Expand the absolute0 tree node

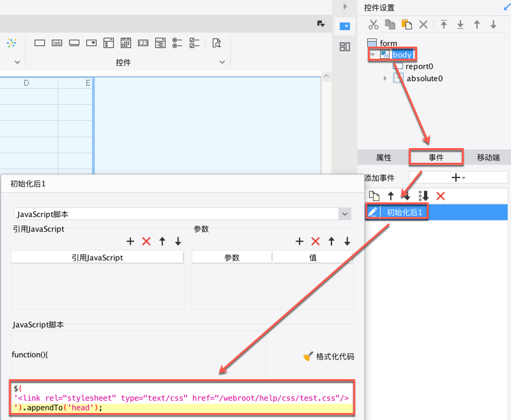coord(385,79)
